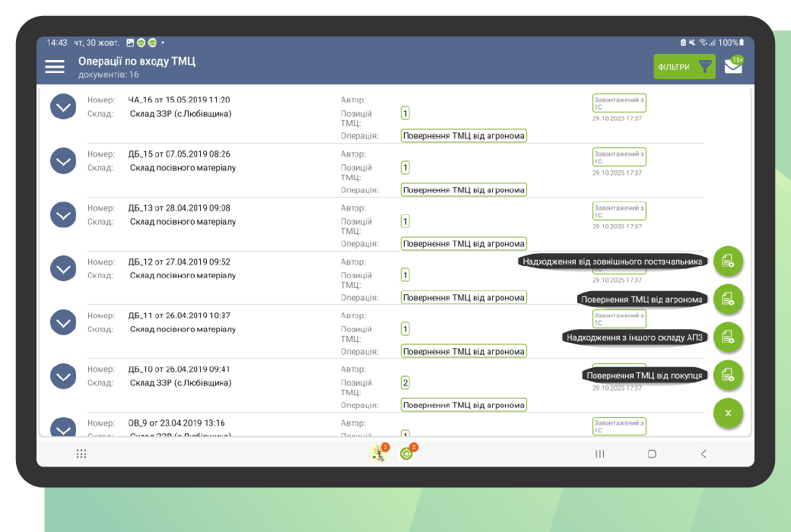Open the ФІЛЬТРИ filter panel
This screenshot has width=791, height=532.
tap(685, 67)
